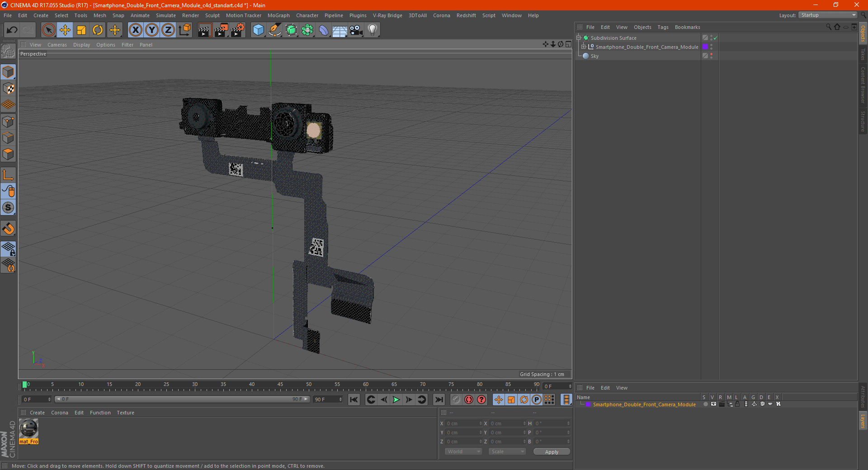Screen dimensions: 868x470
Task: Click Render View clapperboard icon
Action: tap(204, 30)
